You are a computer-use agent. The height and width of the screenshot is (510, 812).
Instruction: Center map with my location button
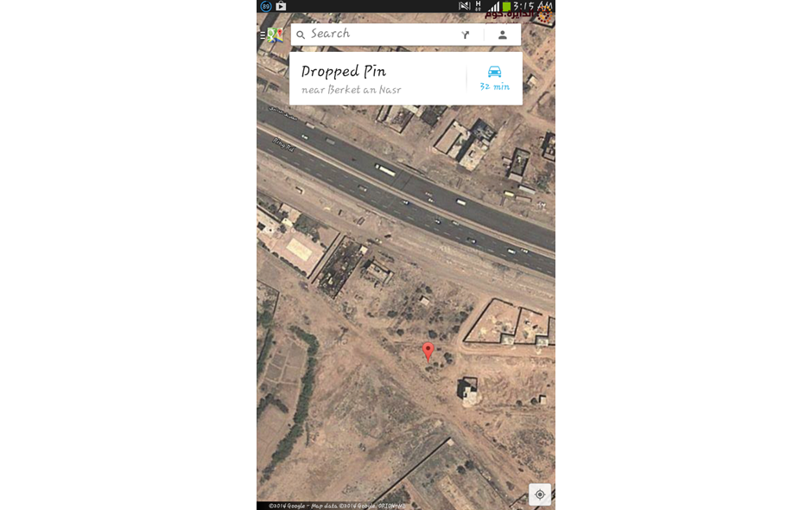coord(540,494)
